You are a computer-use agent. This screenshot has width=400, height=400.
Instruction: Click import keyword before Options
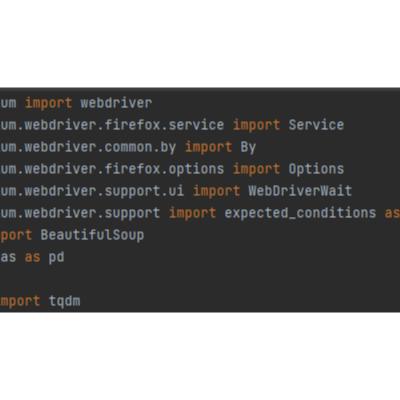(x=256, y=169)
